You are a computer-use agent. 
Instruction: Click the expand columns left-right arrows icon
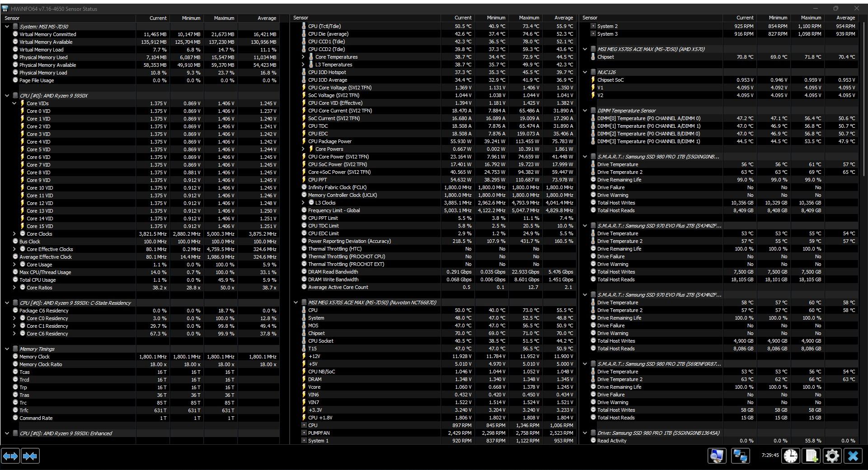10,456
